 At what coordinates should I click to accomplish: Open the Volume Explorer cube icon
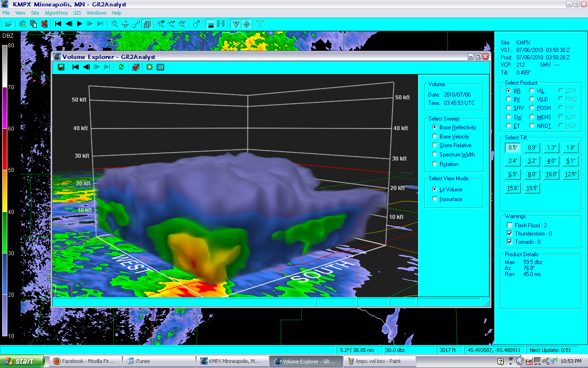click(147, 24)
